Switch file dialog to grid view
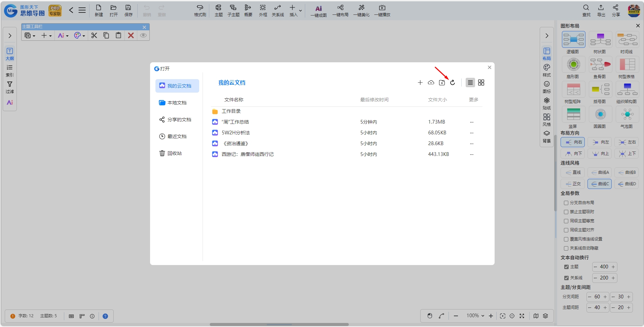Viewport: 644px width, 327px height. click(x=481, y=83)
